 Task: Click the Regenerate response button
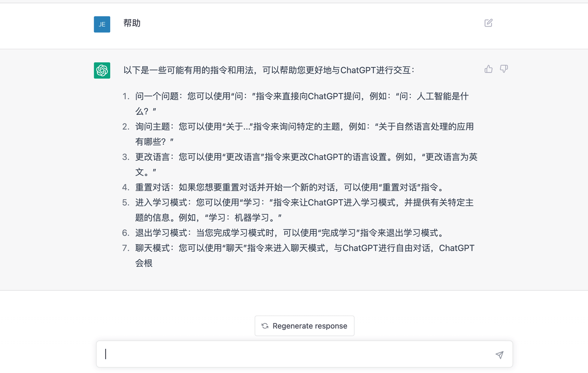click(x=305, y=326)
